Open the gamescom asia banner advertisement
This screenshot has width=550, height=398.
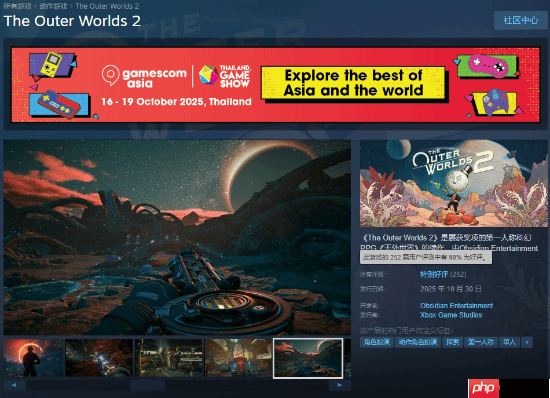click(275, 85)
